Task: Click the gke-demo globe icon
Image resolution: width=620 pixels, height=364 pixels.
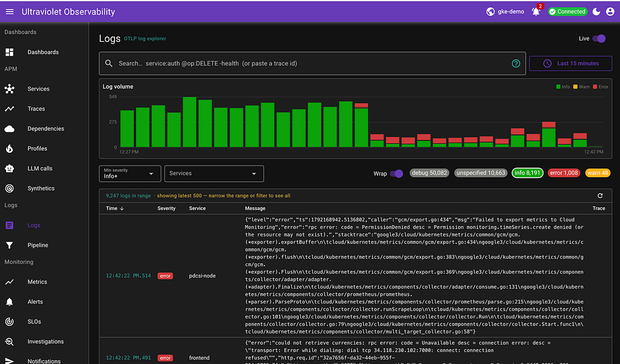Action: (490, 12)
